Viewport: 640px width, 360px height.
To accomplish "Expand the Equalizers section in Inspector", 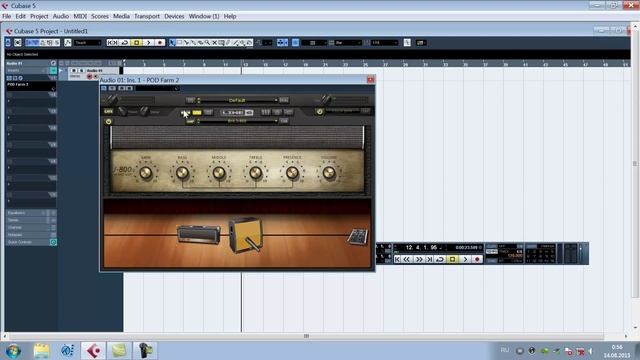I will (31, 213).
